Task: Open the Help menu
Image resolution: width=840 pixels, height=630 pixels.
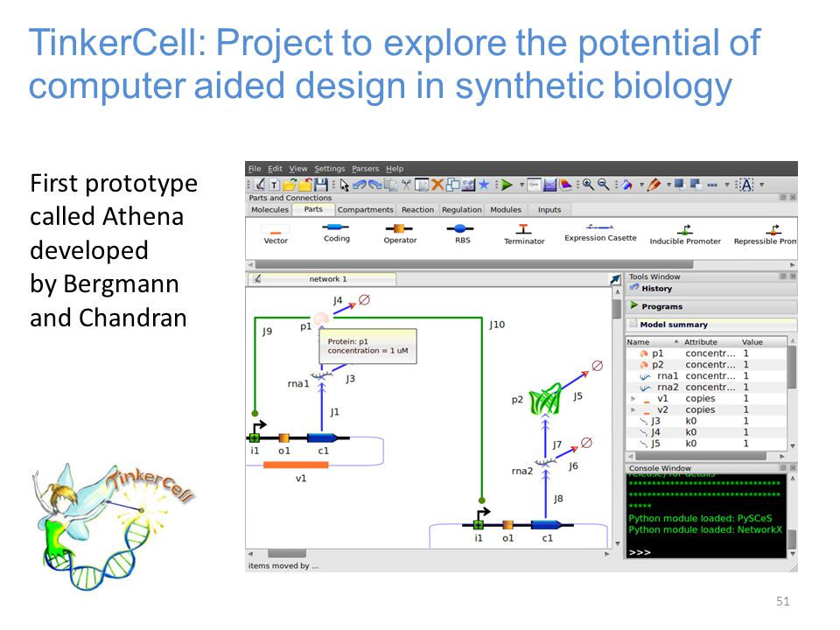Action: tap(395, 168)
